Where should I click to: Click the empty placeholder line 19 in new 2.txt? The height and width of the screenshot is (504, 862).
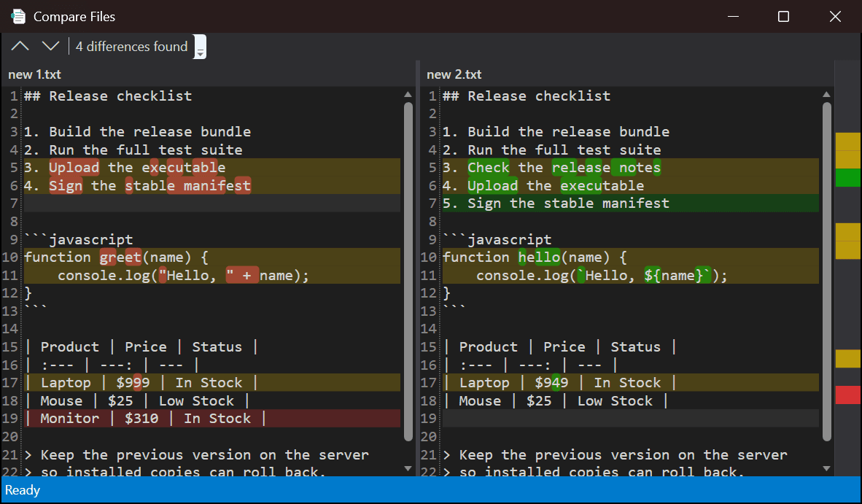pyautogui.click(x=631, y=418)
